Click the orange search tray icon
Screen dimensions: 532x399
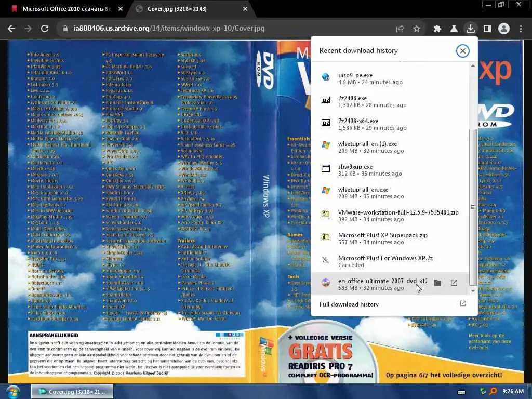pyautogui.click(x=494, y=392)
